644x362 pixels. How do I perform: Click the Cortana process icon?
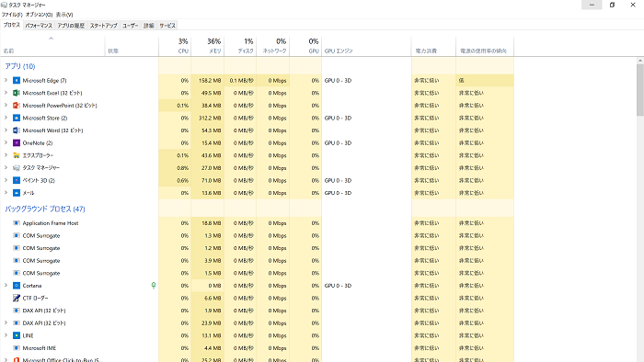point(17,286)
